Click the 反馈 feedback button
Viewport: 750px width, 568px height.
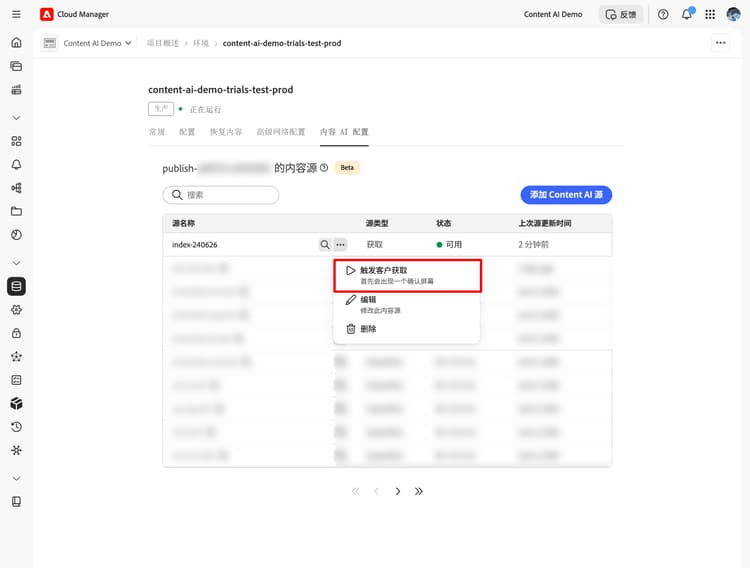pyautogui.click(x=621, y=14)
